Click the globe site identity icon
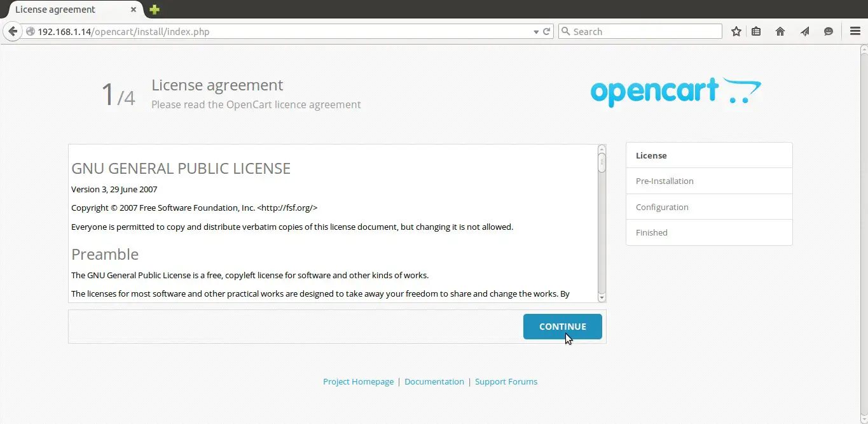This screenshot has height=424, width=868. 30,31
